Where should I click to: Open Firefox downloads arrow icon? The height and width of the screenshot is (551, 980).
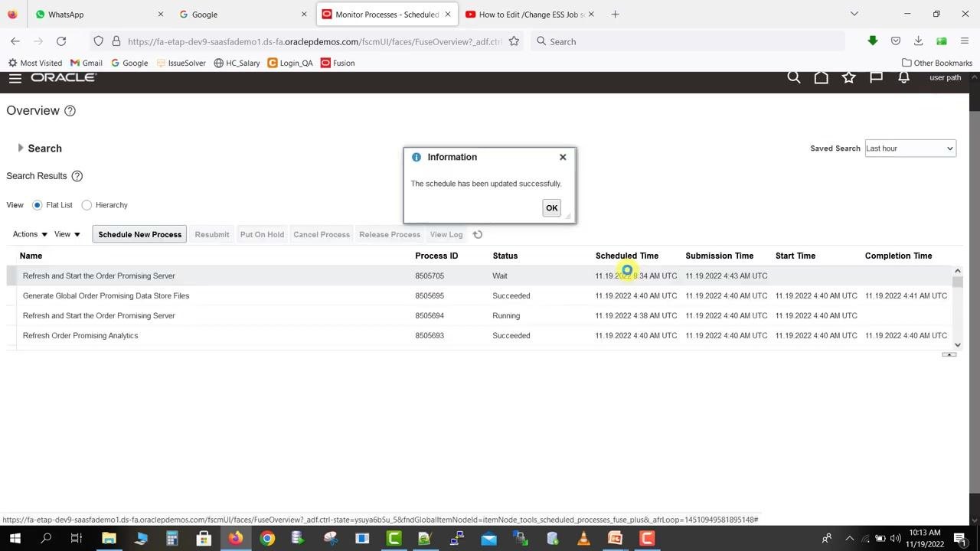point(918,41)
